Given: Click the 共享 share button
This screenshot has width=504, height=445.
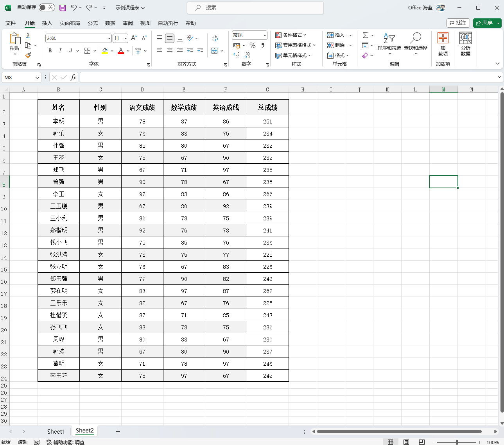Looking at the screenshot, I should (484, 23).
